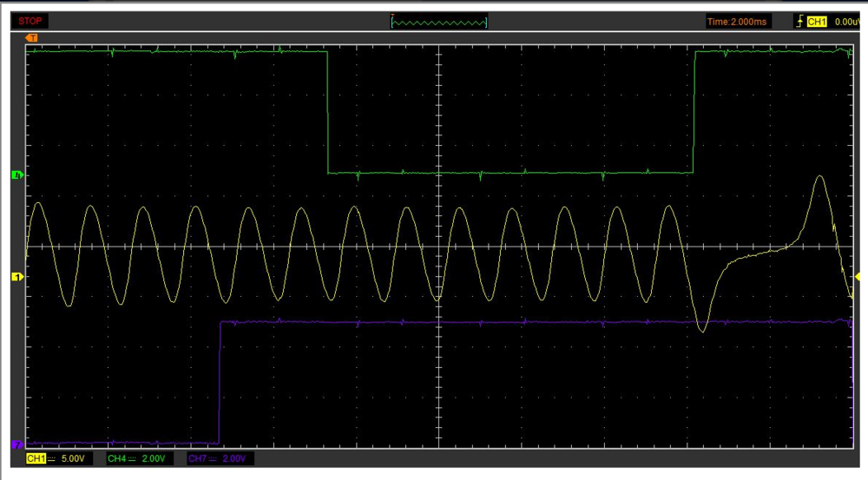The width and height of the screenshot is (868, 480).
Task: Click the orange T horizontal trigger position marker
Action: tap(32, 38)
